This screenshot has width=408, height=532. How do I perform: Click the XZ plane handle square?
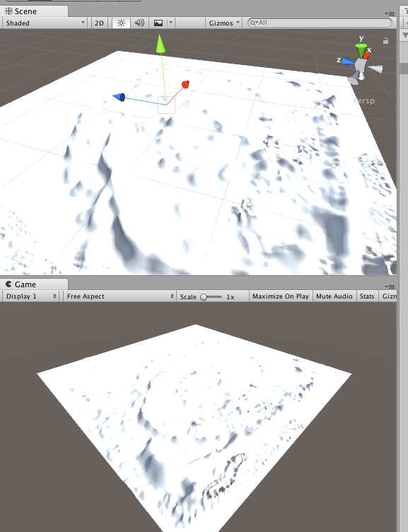[x=167, y=105]
